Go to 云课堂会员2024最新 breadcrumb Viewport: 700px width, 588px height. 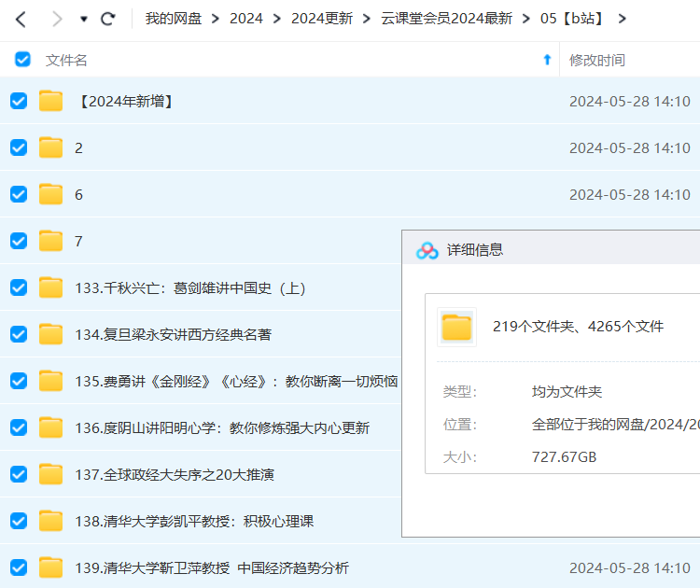[x=446, y=19]
